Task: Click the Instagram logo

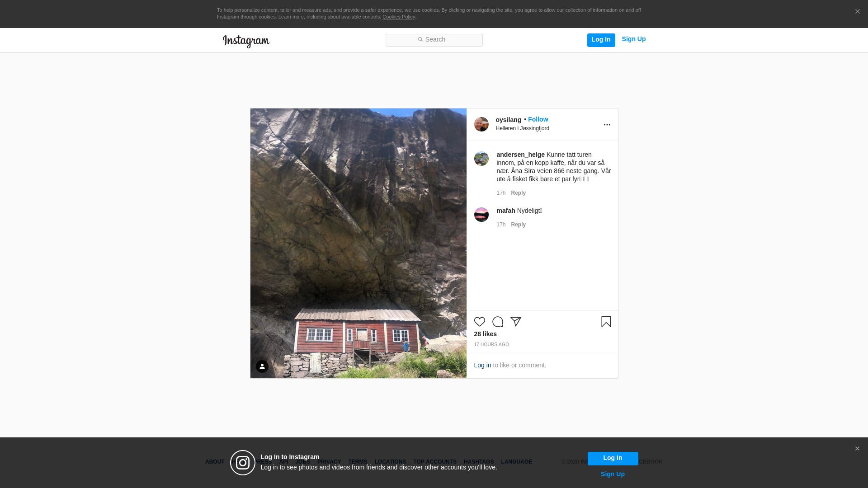Action: (x=246, y=41)
